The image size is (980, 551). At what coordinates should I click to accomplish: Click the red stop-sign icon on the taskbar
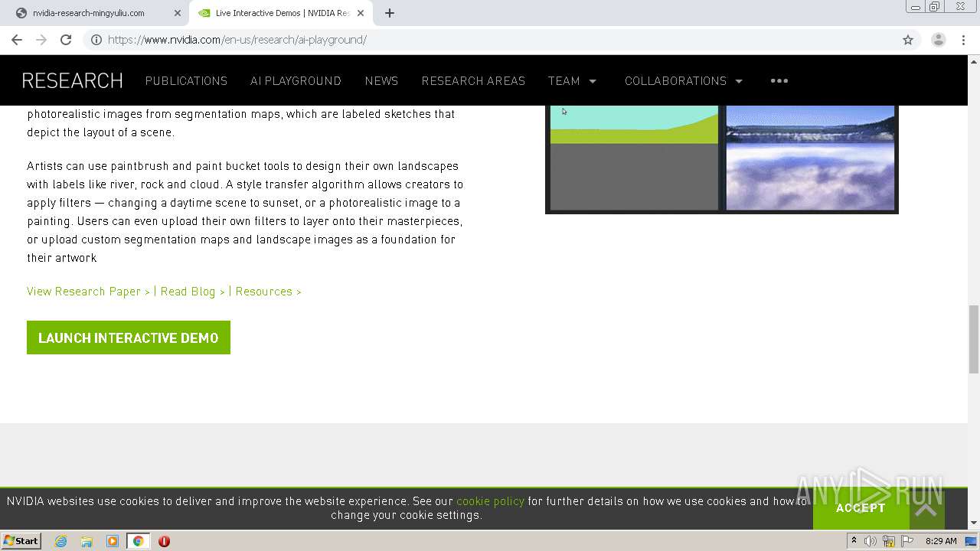[164, 541]
